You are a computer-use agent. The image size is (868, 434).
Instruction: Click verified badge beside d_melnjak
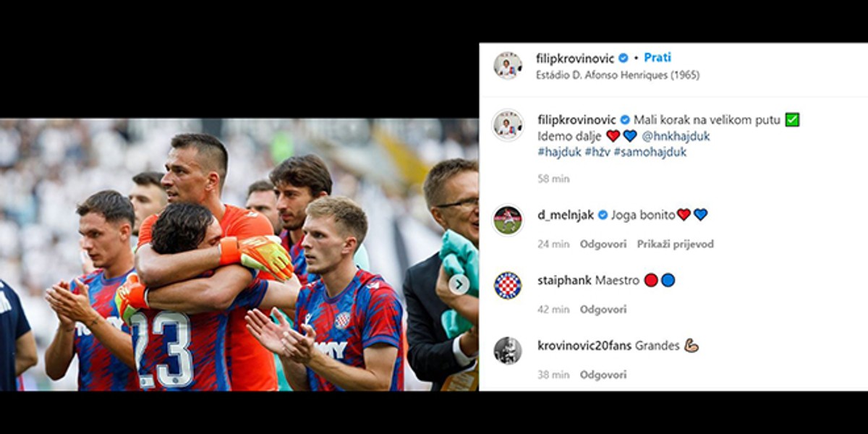pos(603,215)
